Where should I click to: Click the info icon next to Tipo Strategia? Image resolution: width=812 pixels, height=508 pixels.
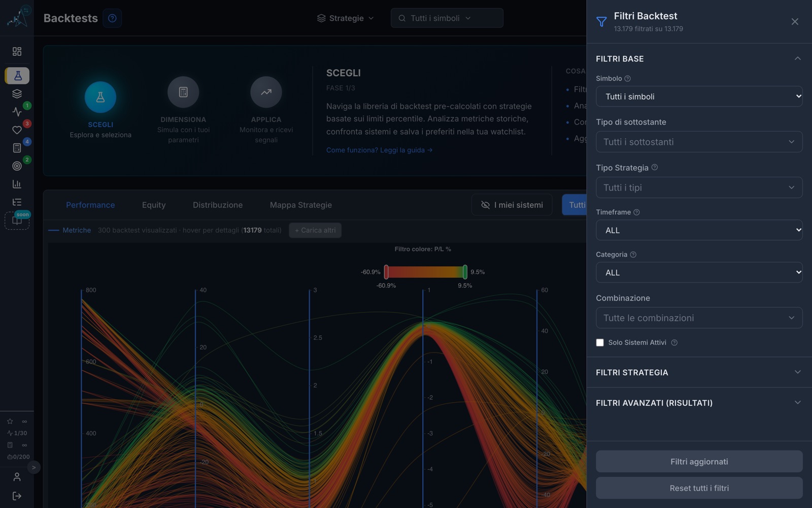655,167
